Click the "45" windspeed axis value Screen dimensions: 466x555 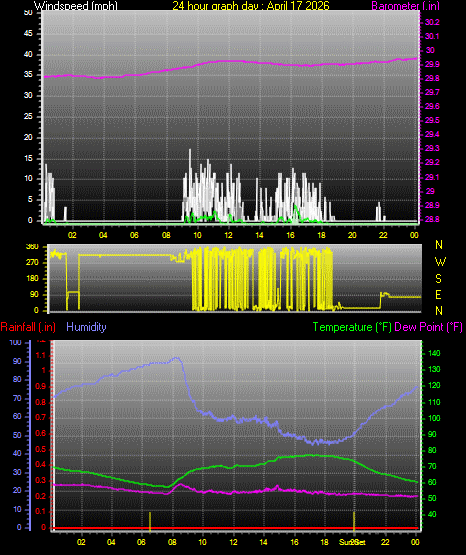[28, 34]
